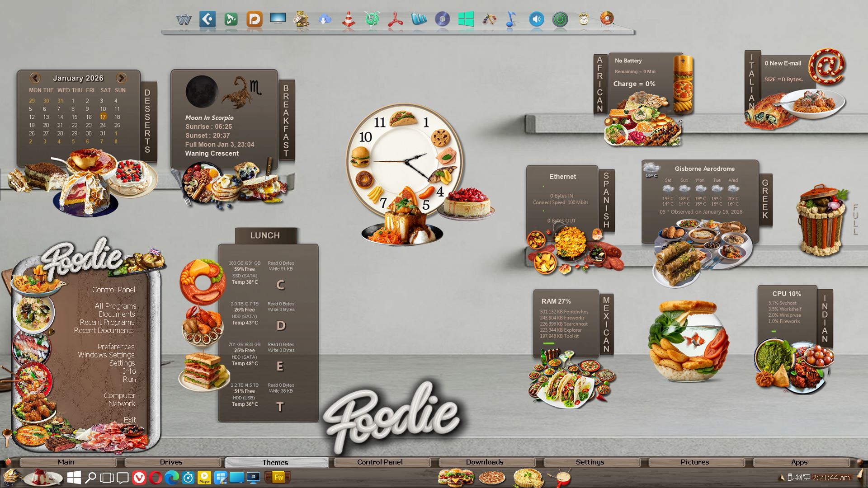Screen dimensions: 868x488
Task: Expand the BREAKFAST side tab
Action: [286, 121]
